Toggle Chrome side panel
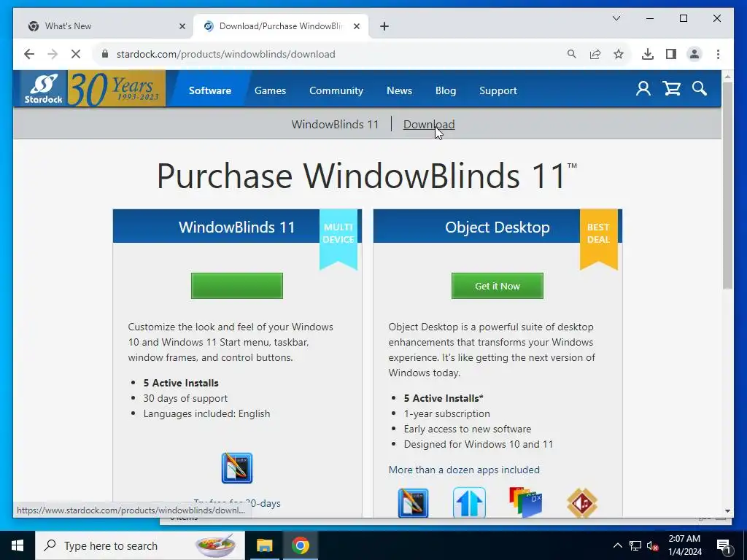Viewport: 747px width, 560px height. [671, 54]
